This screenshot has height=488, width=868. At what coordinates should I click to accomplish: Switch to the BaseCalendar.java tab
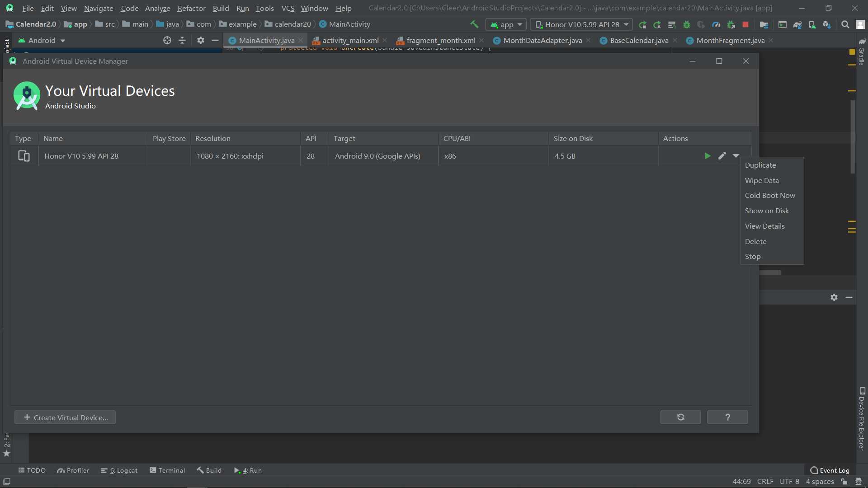coord(639,40)
